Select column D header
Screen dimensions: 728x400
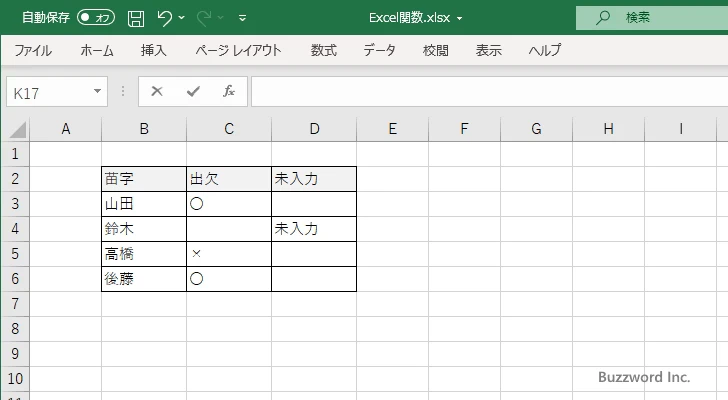tap(314, 129)
